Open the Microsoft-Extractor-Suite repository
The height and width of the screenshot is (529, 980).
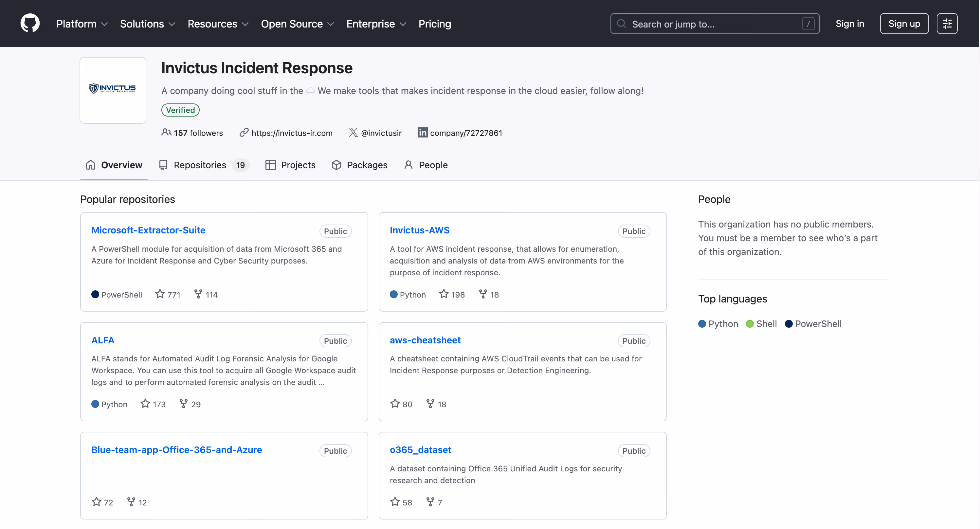pos(148,230)
